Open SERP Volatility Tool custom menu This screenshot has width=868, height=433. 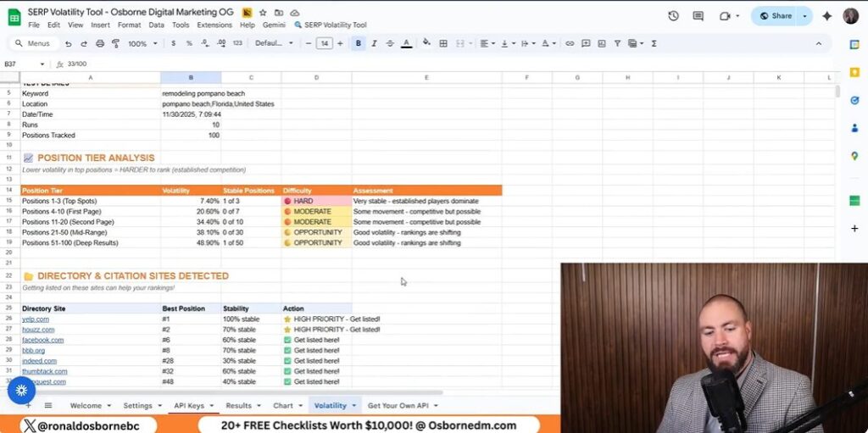(x=330, y=25)
